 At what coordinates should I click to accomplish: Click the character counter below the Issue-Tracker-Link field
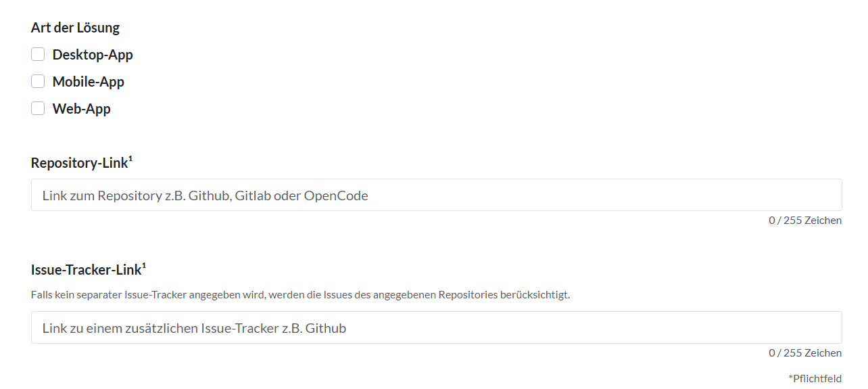pos(805,353)
